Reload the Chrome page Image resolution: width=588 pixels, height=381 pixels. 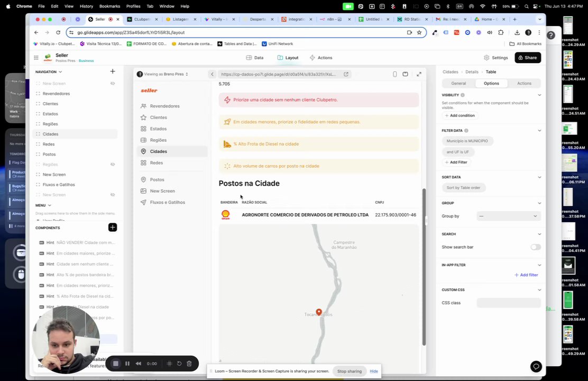coord(58,32)
